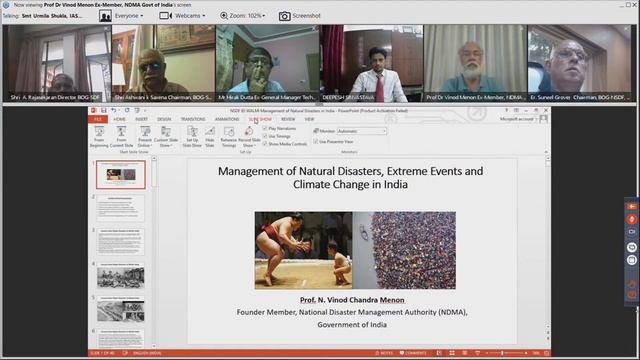Screen dimensions: 640x360
Task: Open the Microsoft account dropdown
Action: coord(518,119)
